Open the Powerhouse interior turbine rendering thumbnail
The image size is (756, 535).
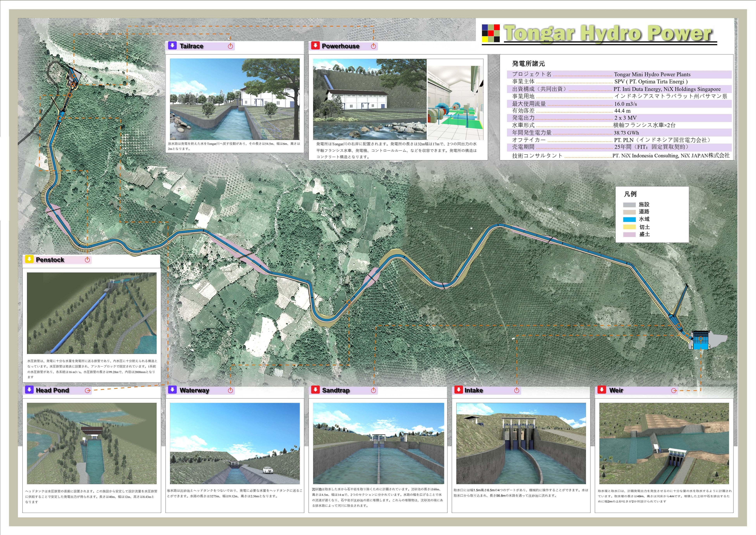[455, 102]
